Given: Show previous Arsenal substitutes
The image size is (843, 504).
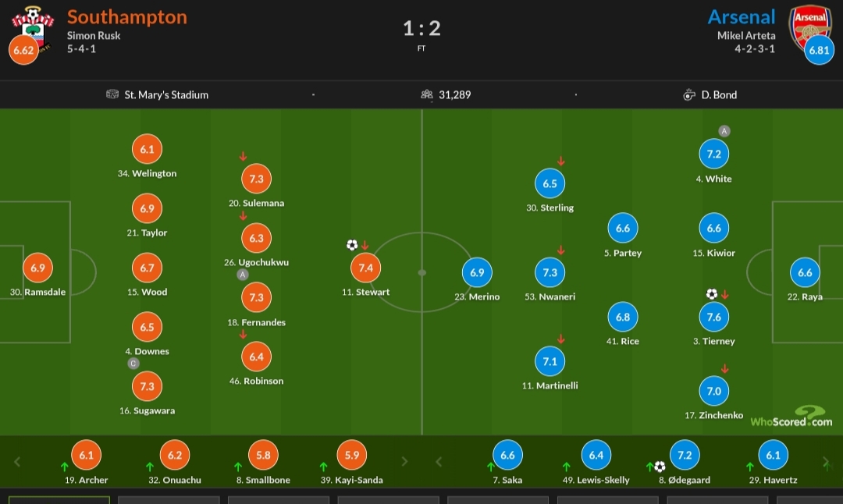Looking at the screenshot, I should coord(439,462).
